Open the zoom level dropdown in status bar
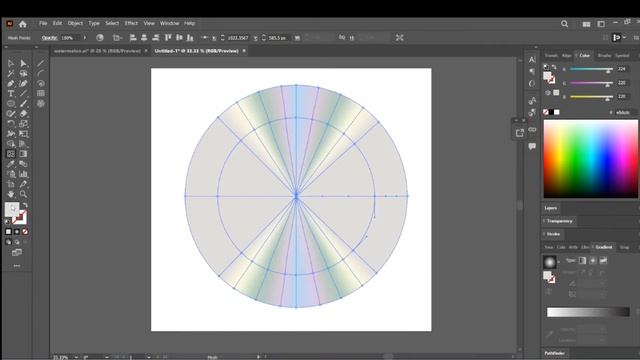The image size is (640, 360). tap(76, 357)
